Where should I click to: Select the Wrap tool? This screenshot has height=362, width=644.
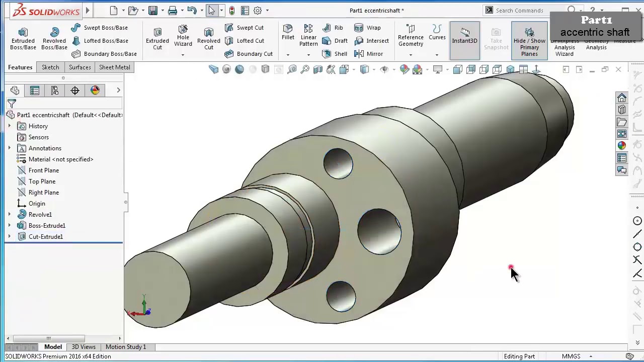(x=367, y=28)
